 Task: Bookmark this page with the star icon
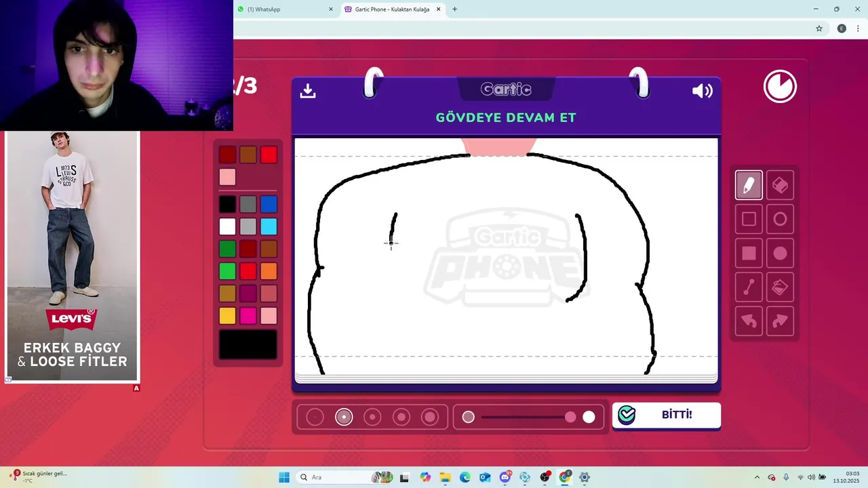point(819,28)
